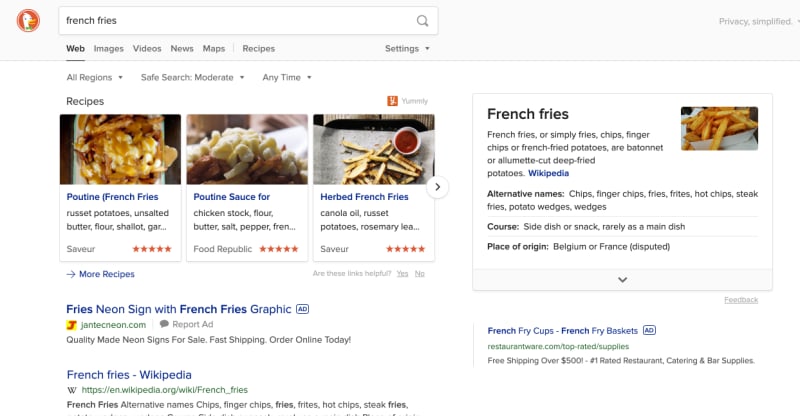Switch to the Maps tab
This screenshot has height=416, width=800.
[x=214, y=48]
